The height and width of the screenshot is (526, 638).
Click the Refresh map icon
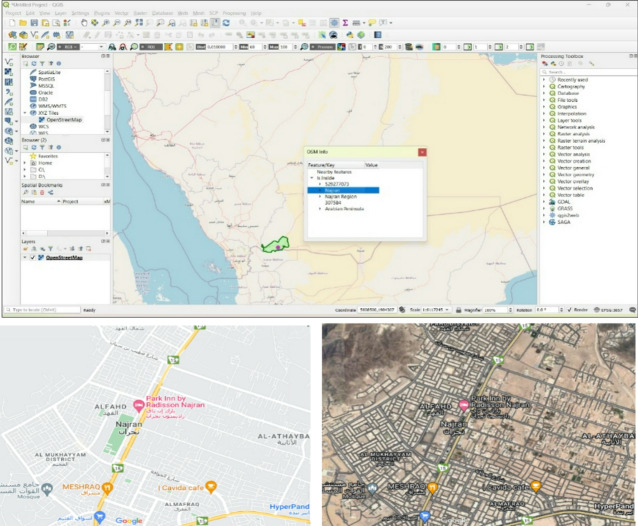[226, 23]
